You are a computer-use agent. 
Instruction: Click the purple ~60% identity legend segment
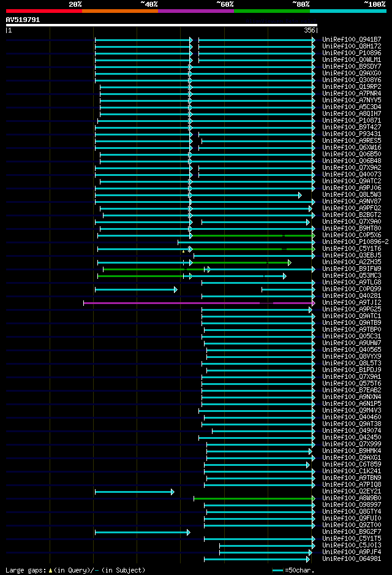pos(196,11)
